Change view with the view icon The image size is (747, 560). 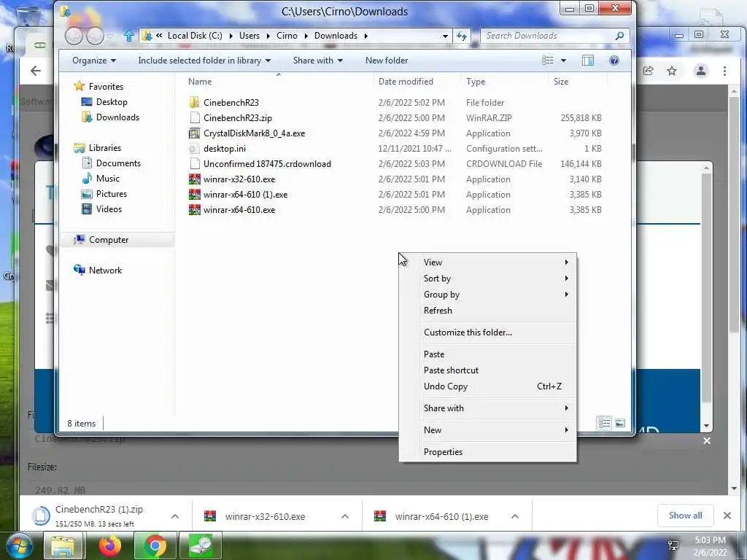[548, 61]
